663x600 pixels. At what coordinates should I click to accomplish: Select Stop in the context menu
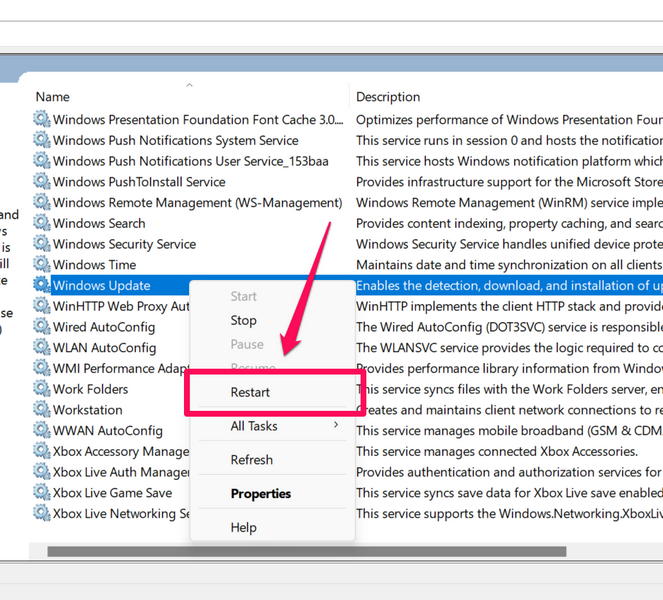[x=243, y=320]
